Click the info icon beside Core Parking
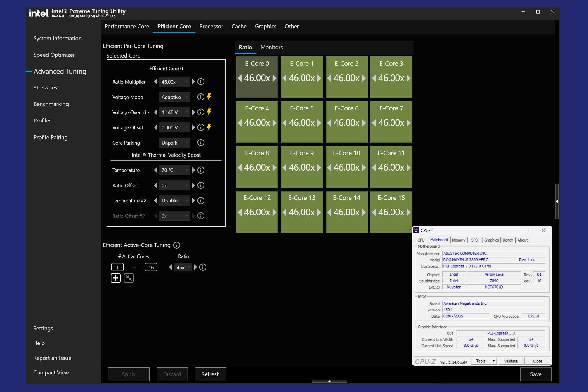This screenshot has height=392, width=588. [x=201, y=143]
